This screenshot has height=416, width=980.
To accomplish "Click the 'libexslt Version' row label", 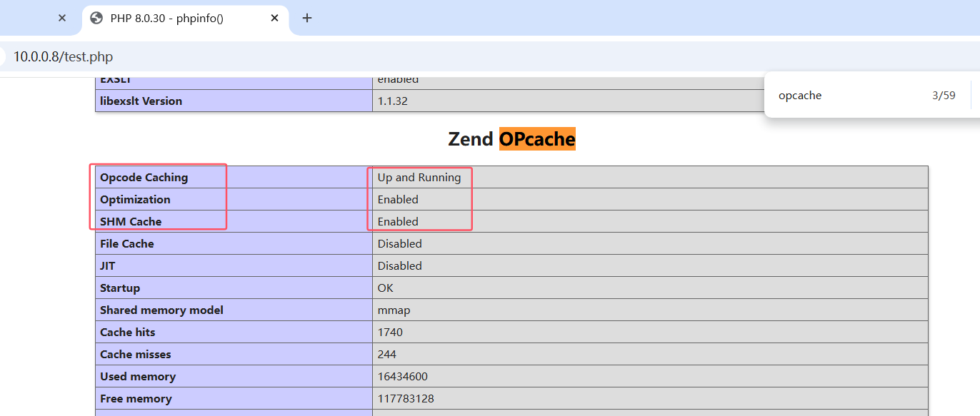I will [x=141, y=101].
